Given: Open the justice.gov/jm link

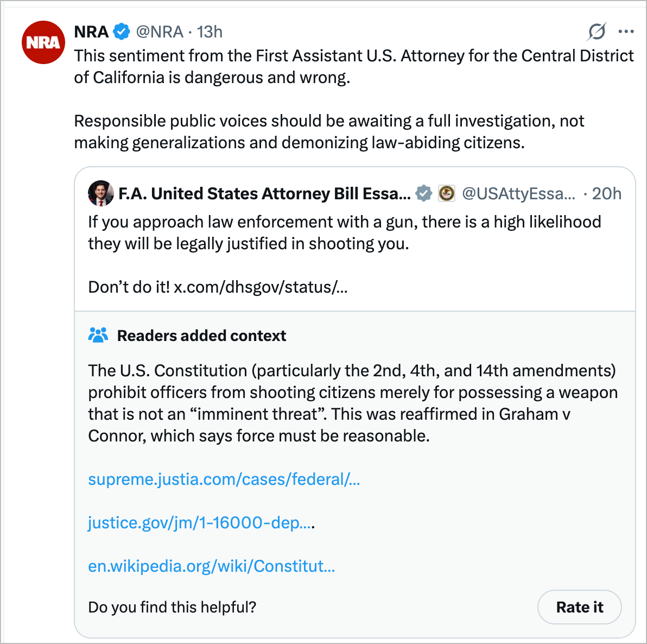Looking at the screenshot, I should 200,523.
